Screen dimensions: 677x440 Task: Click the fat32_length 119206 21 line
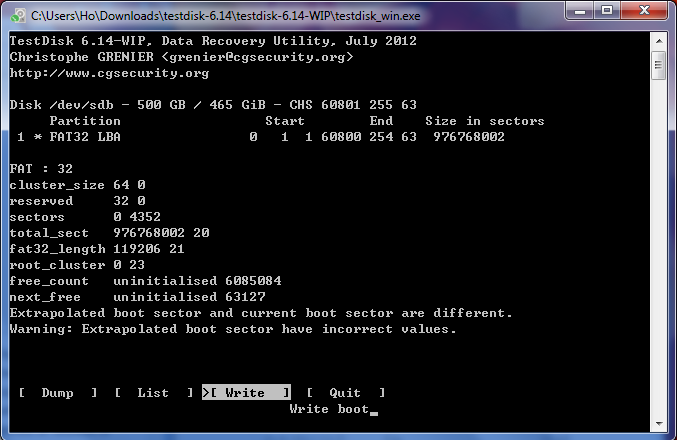tap(97, 249)
